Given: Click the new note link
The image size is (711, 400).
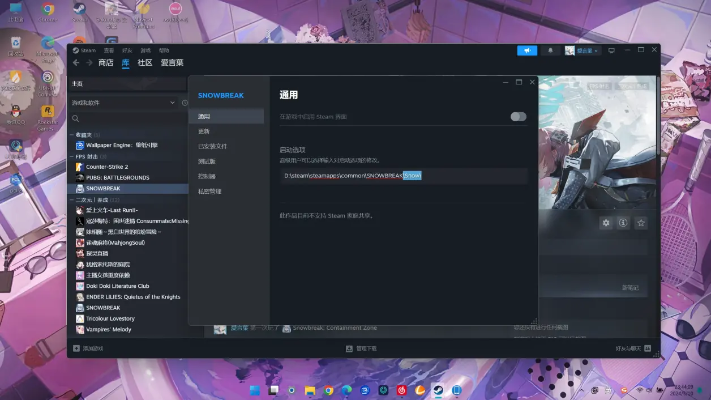Looking at the screenshot, I should 630,288.
